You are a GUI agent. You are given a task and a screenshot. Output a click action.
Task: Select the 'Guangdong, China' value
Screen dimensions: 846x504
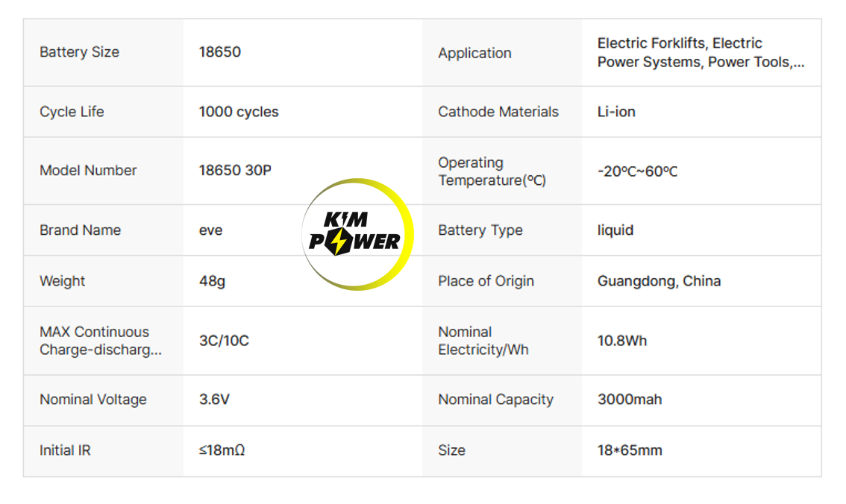[659, 281]
